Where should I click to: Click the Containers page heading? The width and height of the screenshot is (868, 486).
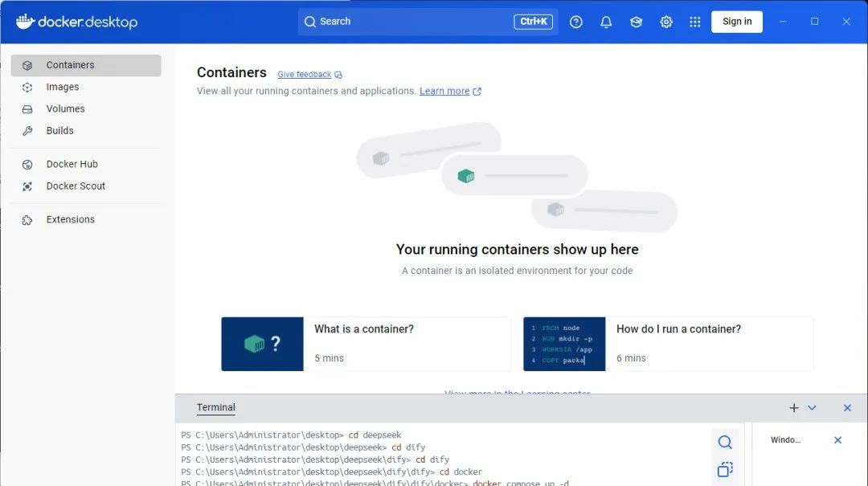(231, 72)
